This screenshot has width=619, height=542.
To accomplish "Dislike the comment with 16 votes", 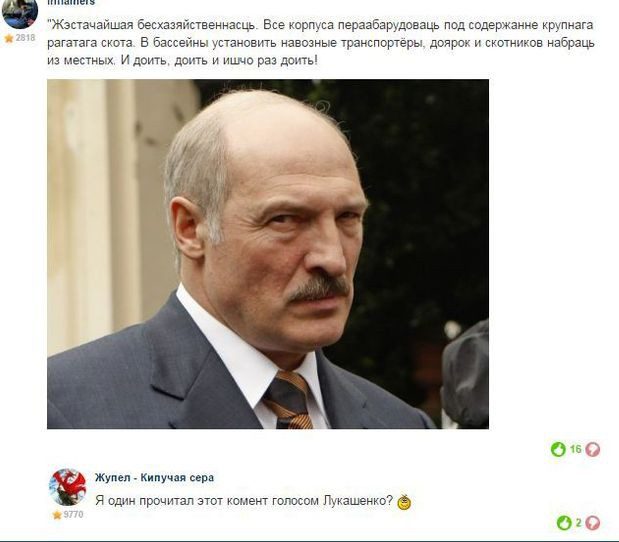I will point(593,449).
